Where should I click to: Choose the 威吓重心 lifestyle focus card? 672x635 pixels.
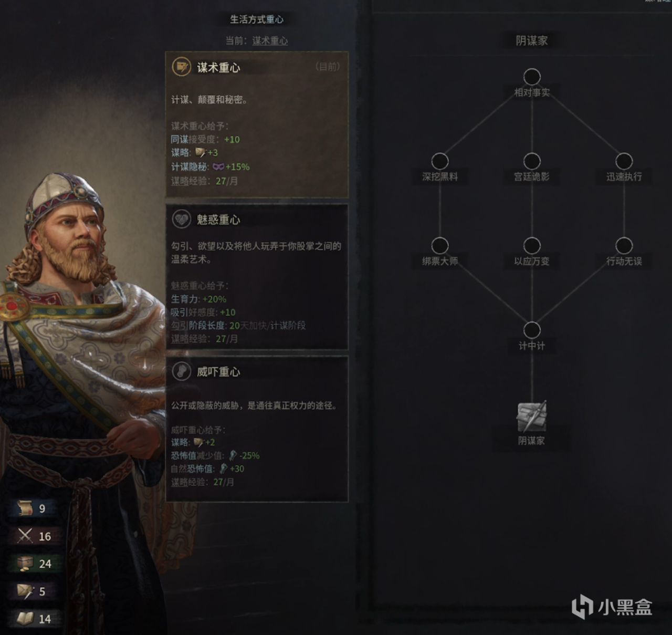click(257, 429)
